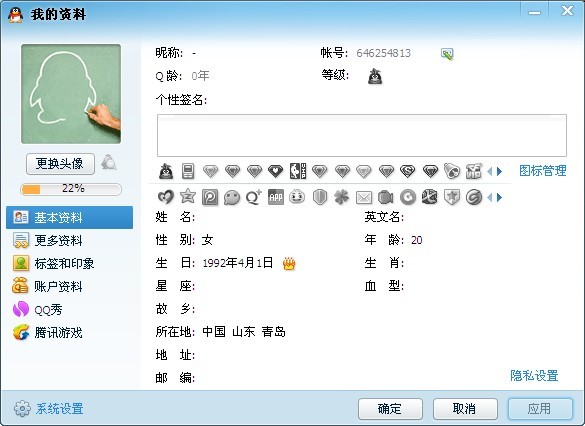The height and width of the screenshot is (426, 585).
Task: Click the shield security icon
Action: pyautogui.click(x=320, y=197)
